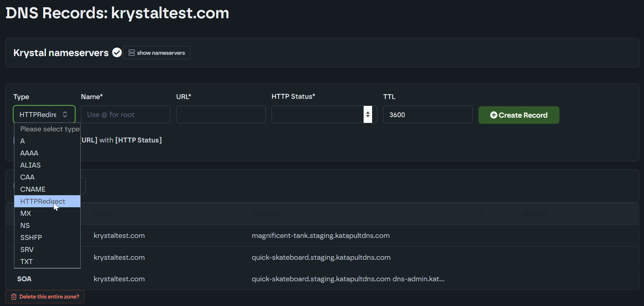Click into the URL text field

(x=221, y=114)
